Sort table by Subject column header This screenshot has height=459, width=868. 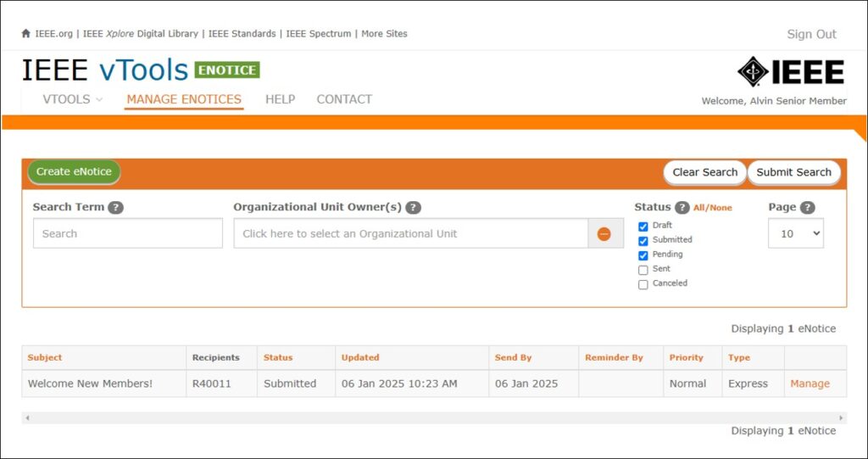tap(45, 357)
